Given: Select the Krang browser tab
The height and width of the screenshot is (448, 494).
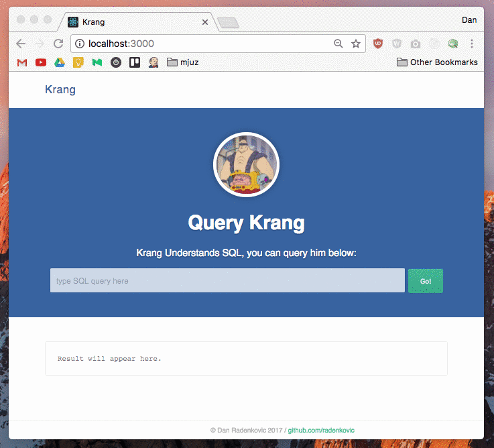Looking at the screenshot, I should (x=137, y=22).
